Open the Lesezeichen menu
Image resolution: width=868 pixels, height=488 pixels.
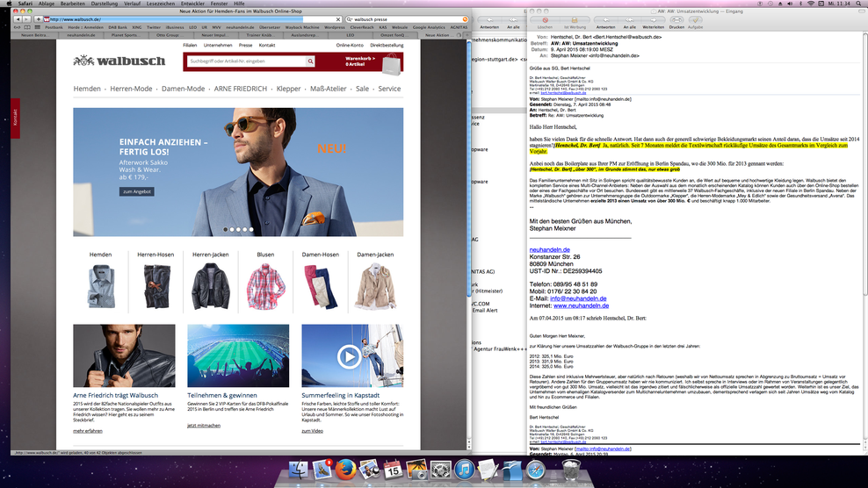pyautogui.click(x=161, y=4)
